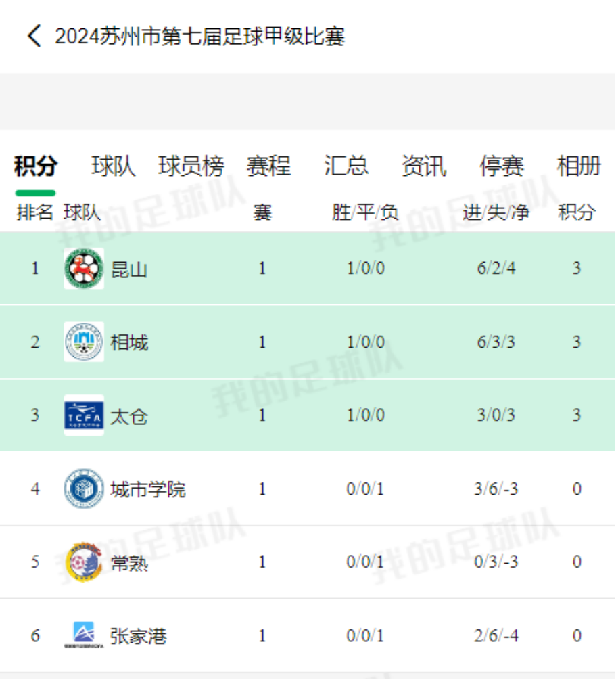The image size is (616, 680).
Task: Select the 张家港 team name
Action: [139, 636]
